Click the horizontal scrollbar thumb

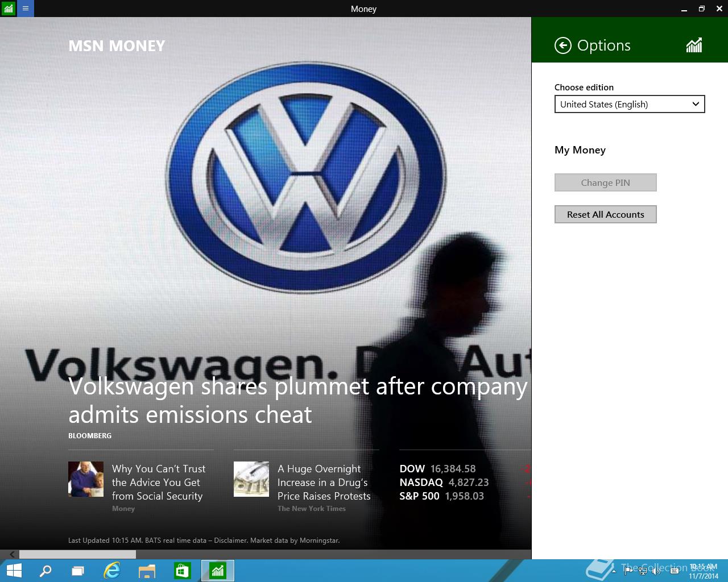(77, 554)
